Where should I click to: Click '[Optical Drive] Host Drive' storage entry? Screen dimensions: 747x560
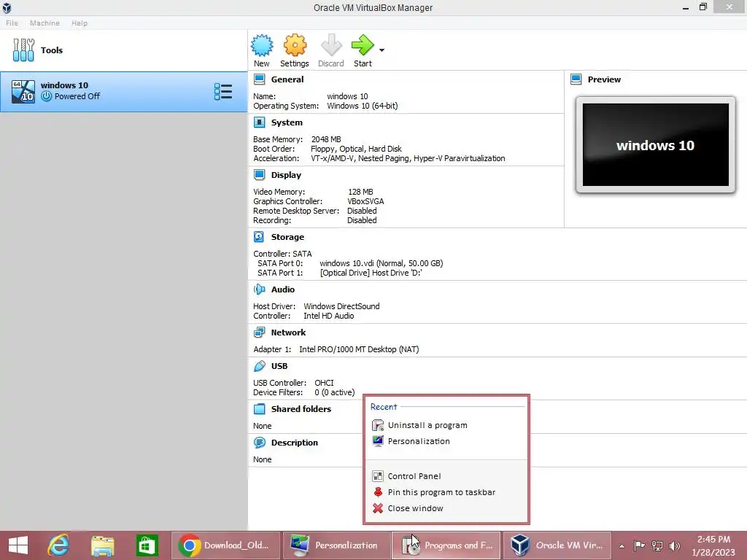tap(371, 273)
